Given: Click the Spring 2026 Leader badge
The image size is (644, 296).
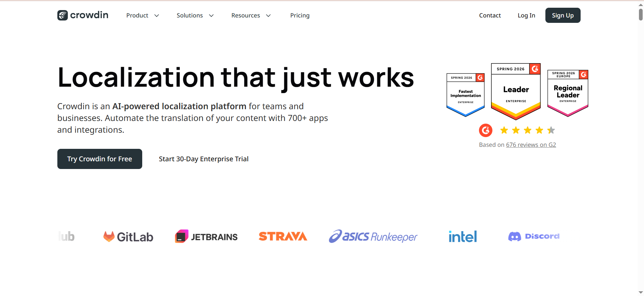Looking at the screenshot, I should 516,91.
